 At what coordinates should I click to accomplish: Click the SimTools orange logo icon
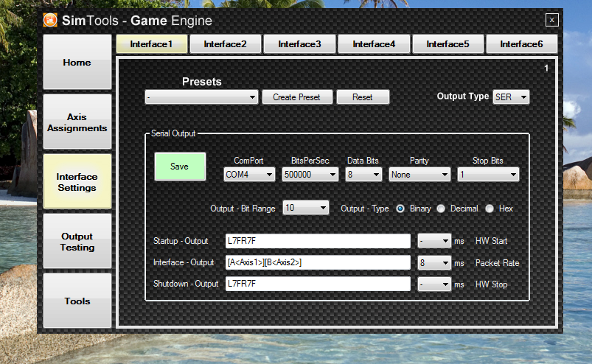(x=50, y=20)
